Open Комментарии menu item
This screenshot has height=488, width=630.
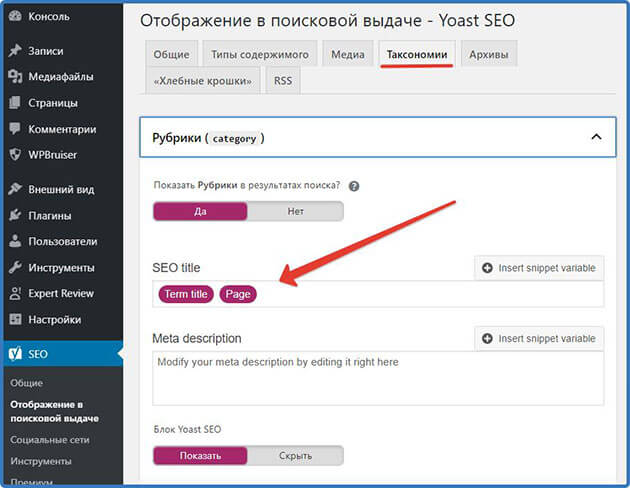coord(63,129)
